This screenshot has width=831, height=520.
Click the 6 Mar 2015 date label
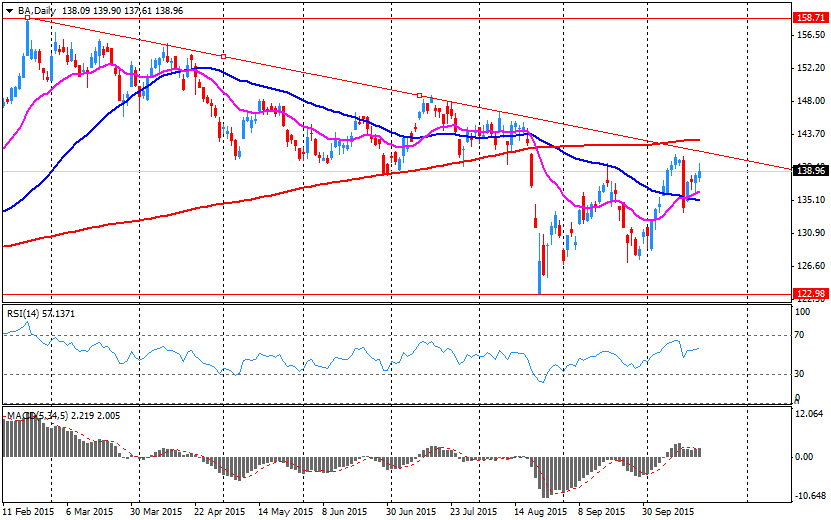pos(90,512)
